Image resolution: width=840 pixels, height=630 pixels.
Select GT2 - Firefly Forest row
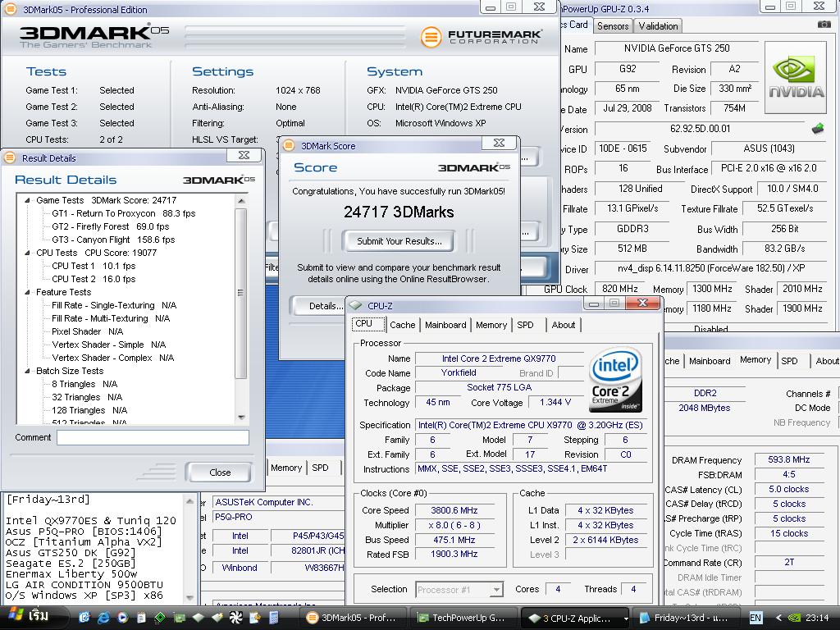tap(111, 226)
